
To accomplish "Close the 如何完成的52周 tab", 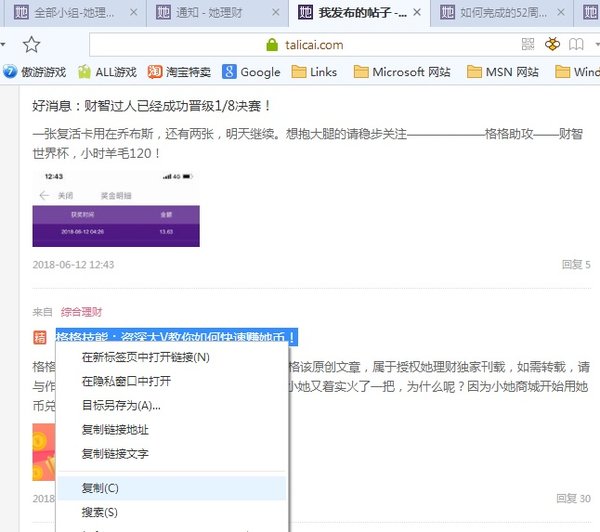I will coord(561,13).
